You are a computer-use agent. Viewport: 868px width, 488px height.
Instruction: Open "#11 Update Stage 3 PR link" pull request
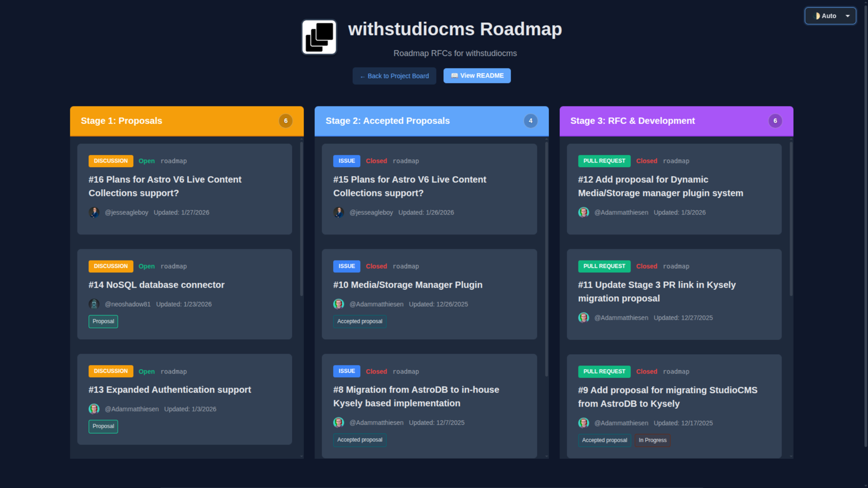[657, 291]
